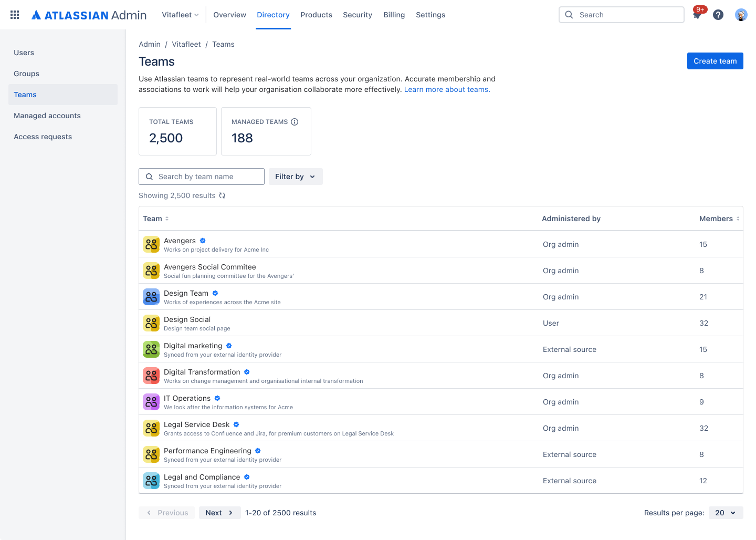This screenshot has width=756, height=540.
Task: Open the notifications bell with 9+ badge
Action: (697, 16)
